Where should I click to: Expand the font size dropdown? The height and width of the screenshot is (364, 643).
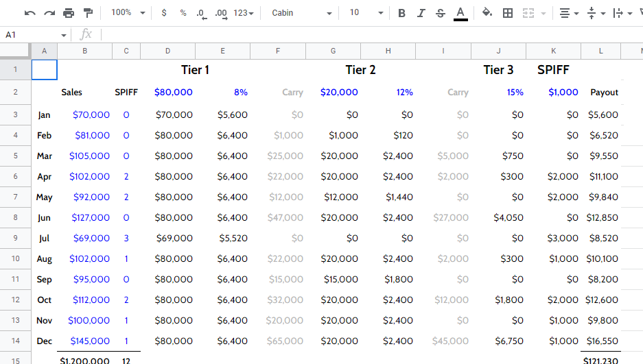pyautogui.click(x=366, y=13)
